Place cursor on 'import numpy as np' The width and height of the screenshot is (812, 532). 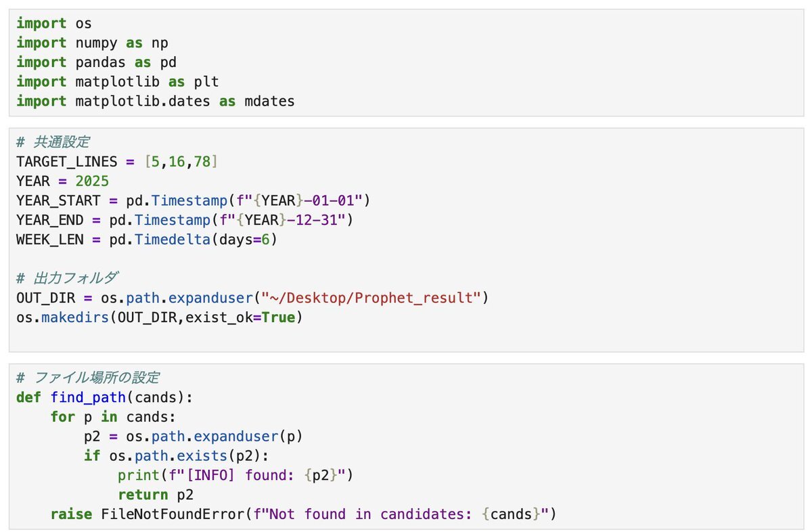point(92,43)
